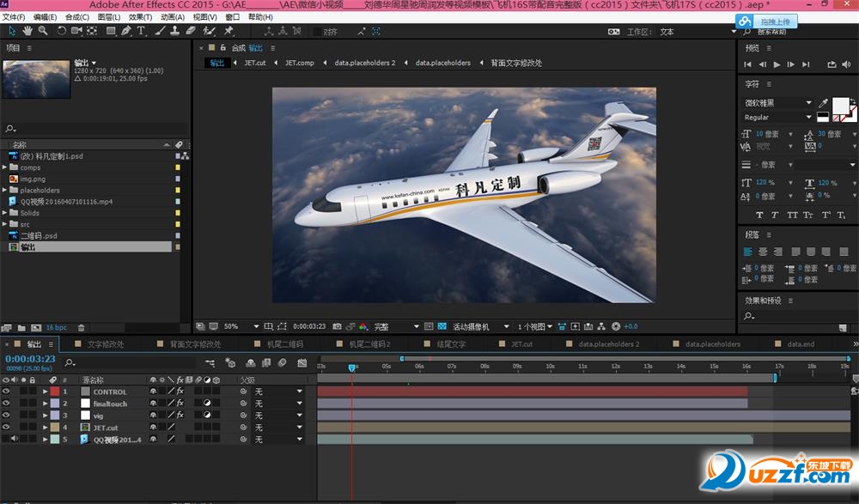Image resolution: width=859 pixels, height=504 pixels.
Task: Delete selected item with project trash icon
Action: click(82, 327)
